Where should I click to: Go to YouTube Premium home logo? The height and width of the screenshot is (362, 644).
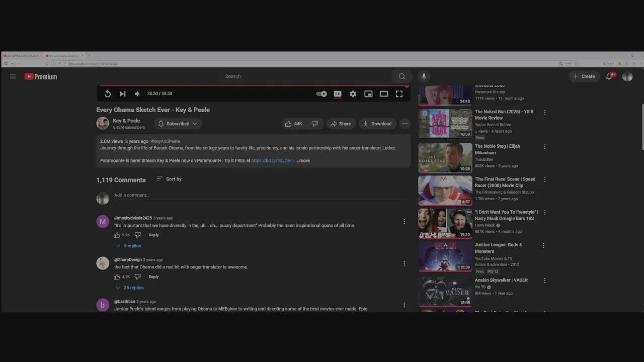(x=41, y=76)
